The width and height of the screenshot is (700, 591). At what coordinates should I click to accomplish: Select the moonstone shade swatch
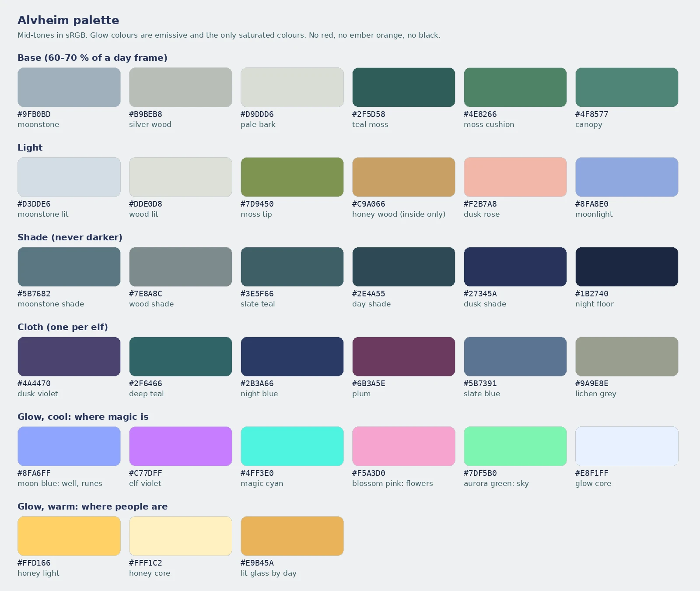click(x=69, y=267)
